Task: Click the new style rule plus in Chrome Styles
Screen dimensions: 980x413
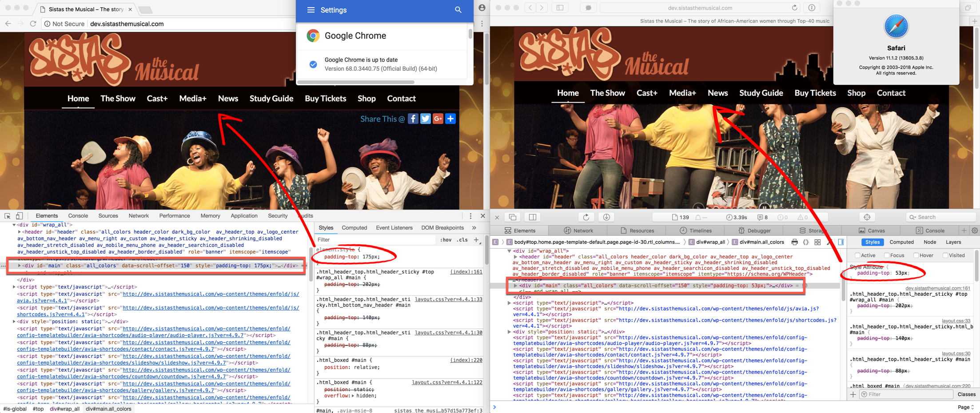Action: pos(477,240)
